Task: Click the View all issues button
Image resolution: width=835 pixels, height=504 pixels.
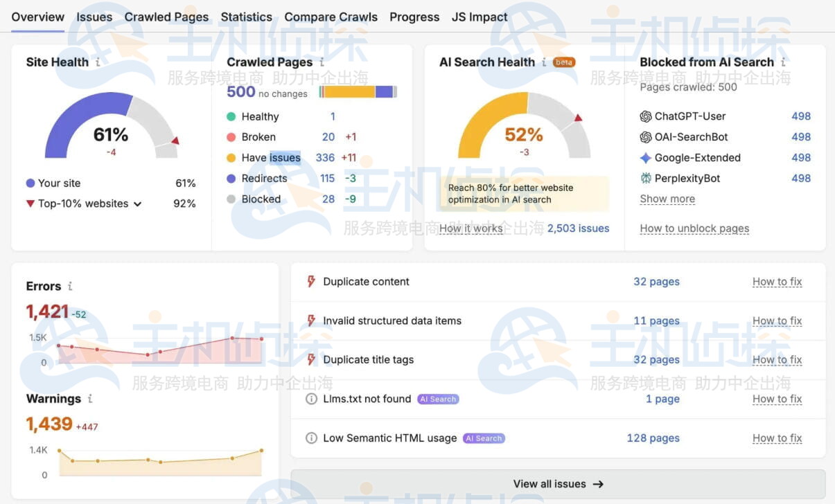Action: (558, 484)
